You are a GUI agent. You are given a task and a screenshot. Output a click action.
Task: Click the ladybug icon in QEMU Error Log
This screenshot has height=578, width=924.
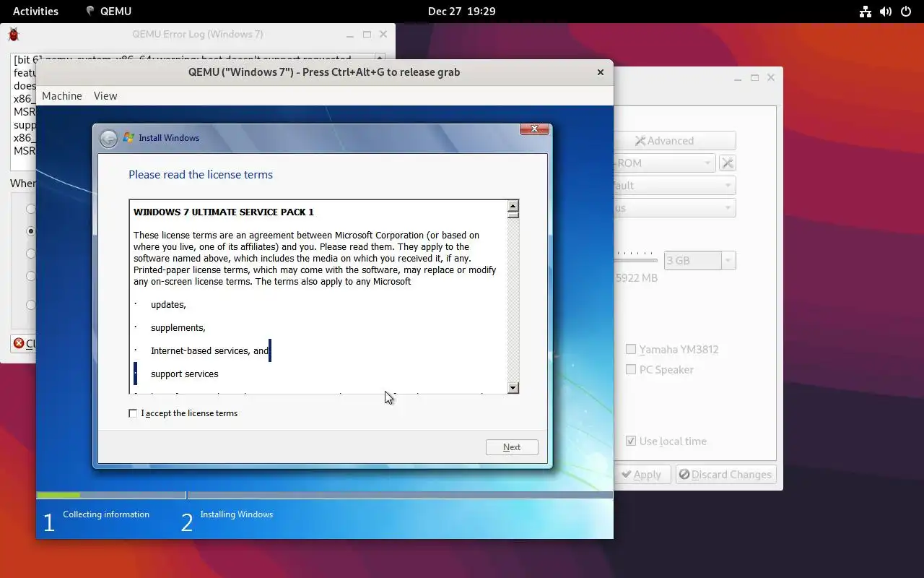[x=14, y=34]
